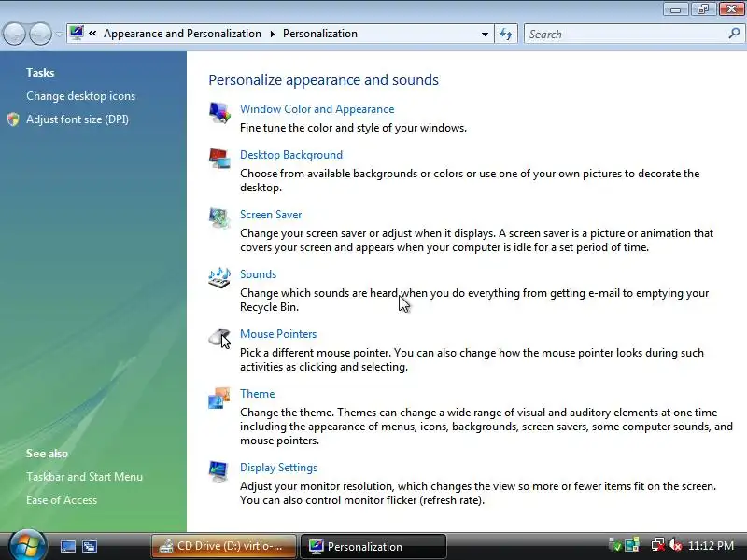Open Desktop Background link

point(291,155)
